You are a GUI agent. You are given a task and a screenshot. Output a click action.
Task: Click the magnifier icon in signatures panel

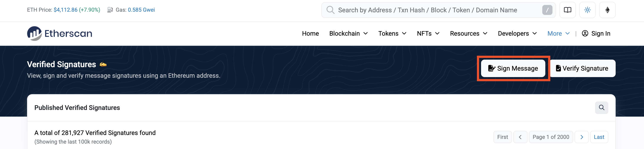click(x=601, y=108)
